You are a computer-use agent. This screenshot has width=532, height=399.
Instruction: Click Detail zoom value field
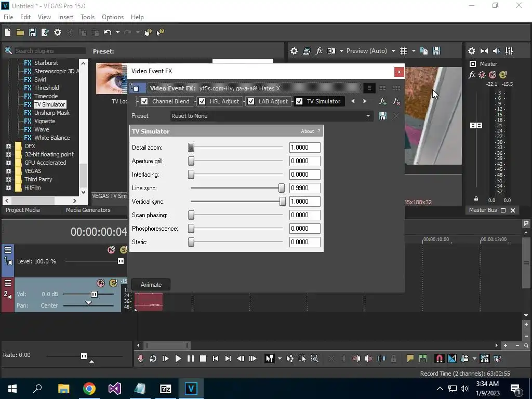pyautogui.click(x=304, y=148)
